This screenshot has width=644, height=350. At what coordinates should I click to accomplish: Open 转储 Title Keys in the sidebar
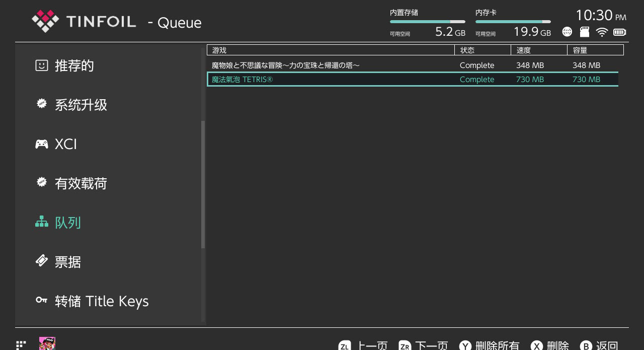(x=108, y=301)
